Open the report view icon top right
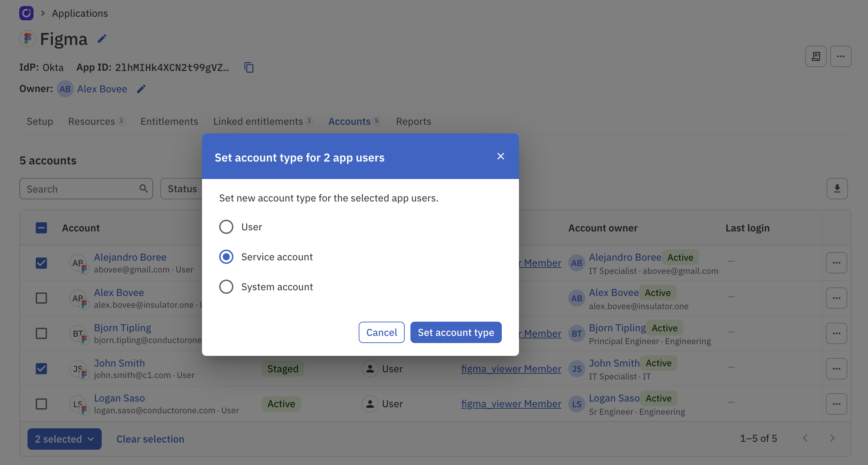The height and width of the screenshot is (465, 868). [816, 56]
